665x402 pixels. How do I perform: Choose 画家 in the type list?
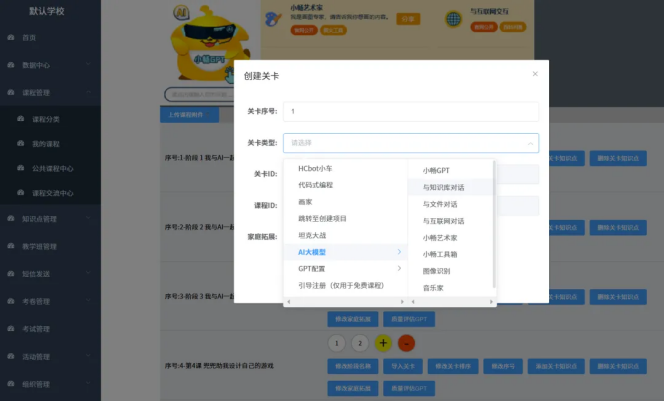point(346,202)
